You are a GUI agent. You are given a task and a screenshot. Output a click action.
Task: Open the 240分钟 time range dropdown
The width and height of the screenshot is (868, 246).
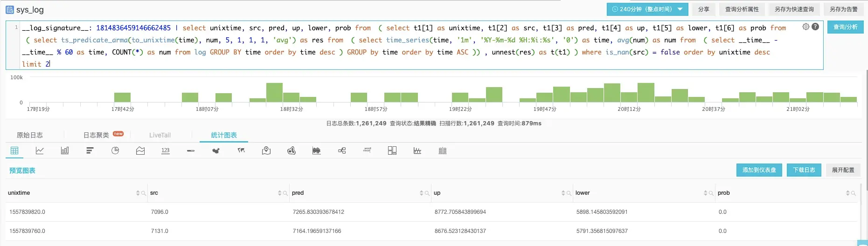647,9
